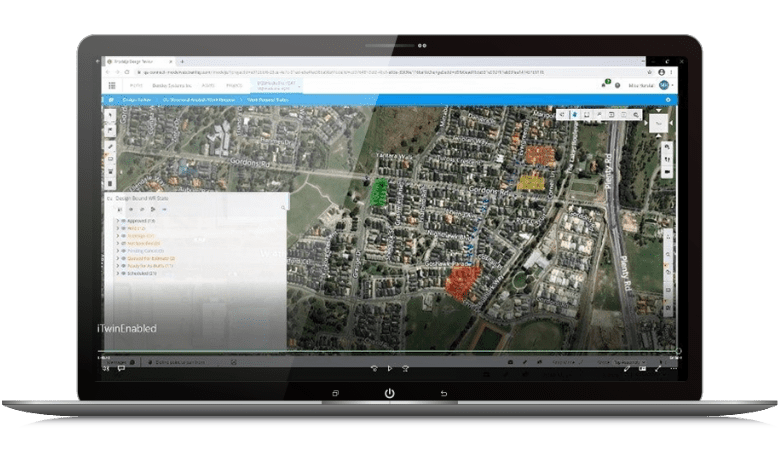
Task: Toggle visibility of Pending Cancel group
Action: pos(123,250)
